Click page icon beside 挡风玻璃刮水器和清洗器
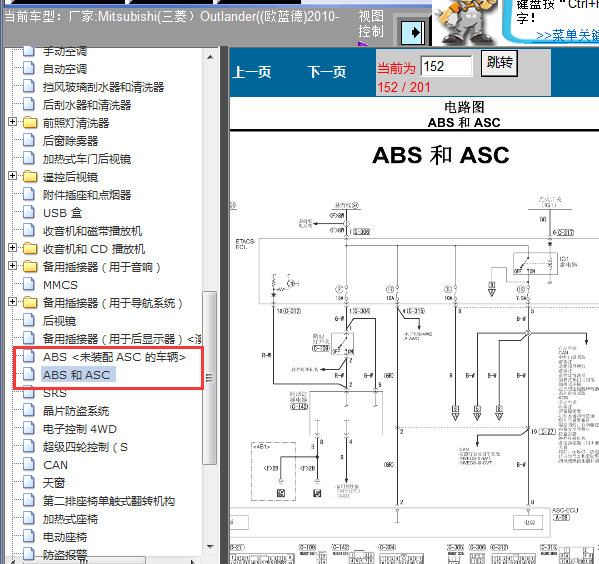The width and height of the screenshot is (599, 564). (x=29, y=86)
